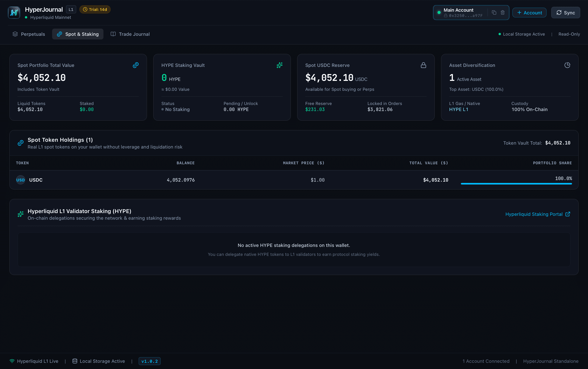Click the MARKET PRICE ($) column header
This screenshot has width=588, height=369.
[x=304, y=163]
